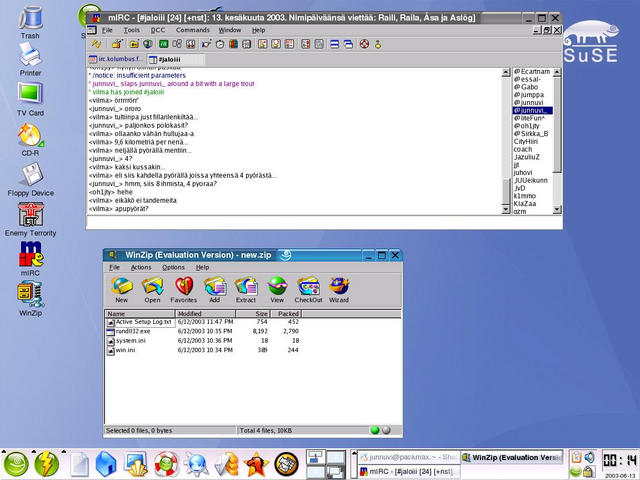Viewport: 640px width, 480px height.
Task: Sort WinZip list by Modified column
Action: click(205, 313)
